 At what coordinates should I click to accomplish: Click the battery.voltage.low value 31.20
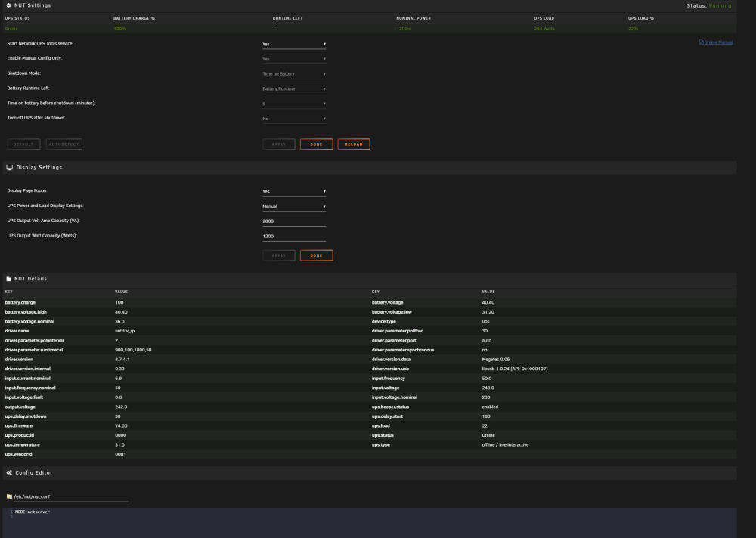tap(488, 312)
